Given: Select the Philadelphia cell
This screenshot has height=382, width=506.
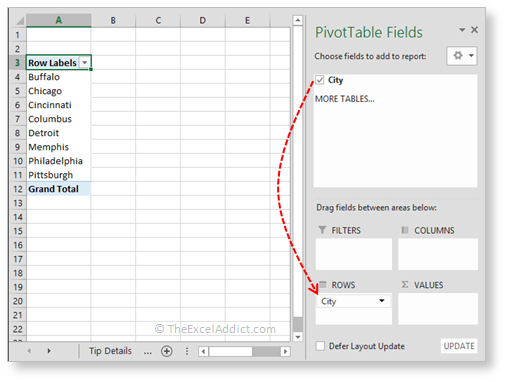Looking at the screenshot, I should pyautogui.click(x=59, y=161).
